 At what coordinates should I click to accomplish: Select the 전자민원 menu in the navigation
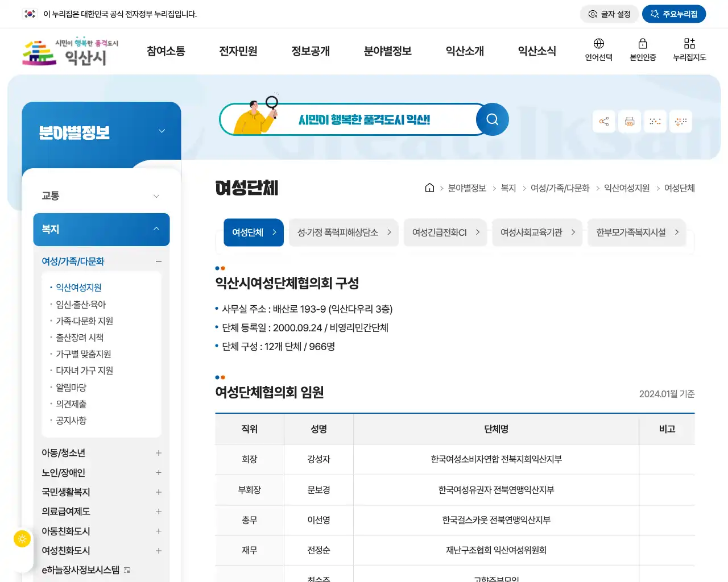pos(238,51)
